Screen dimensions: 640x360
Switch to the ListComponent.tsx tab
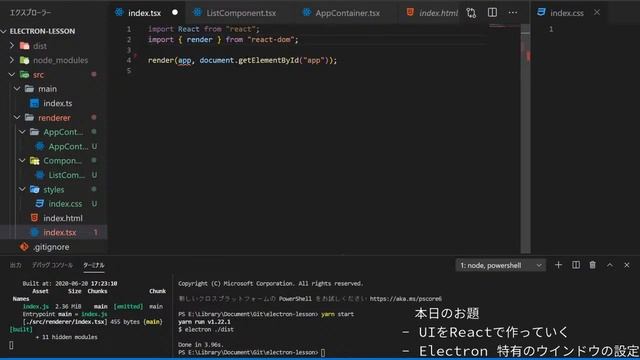(x=241, y=13)
